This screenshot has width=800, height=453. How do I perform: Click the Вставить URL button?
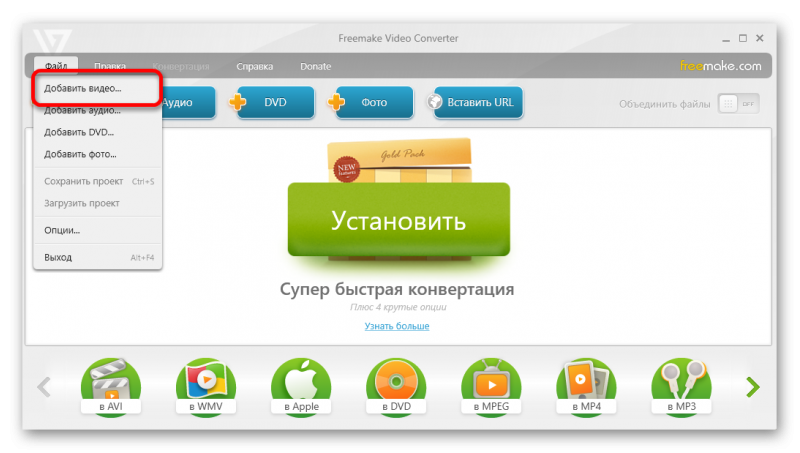pyautogui.click(x=476, y=103)
